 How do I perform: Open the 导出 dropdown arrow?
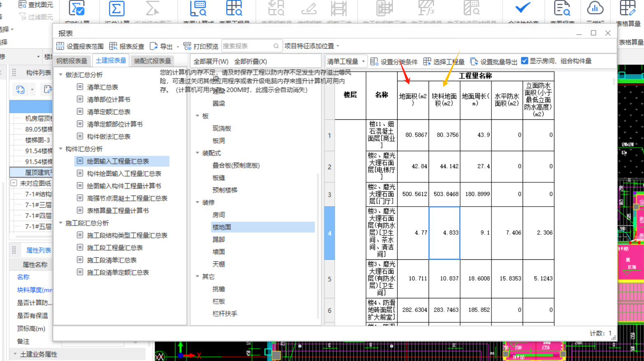tap(178, 47)
